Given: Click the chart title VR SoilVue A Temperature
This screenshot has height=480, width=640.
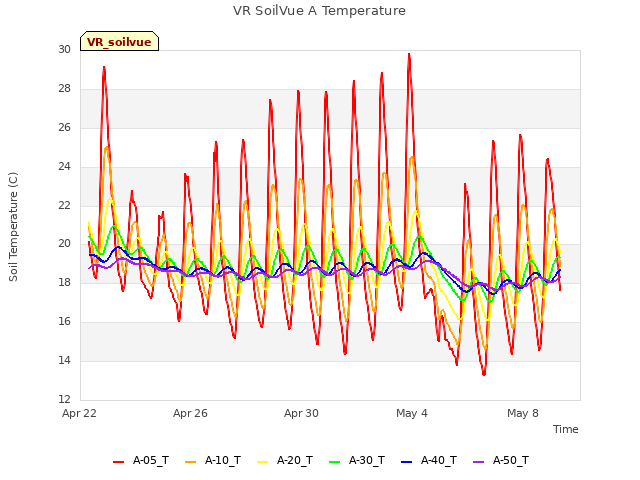Looking at the screenshot, I should 319,11.
